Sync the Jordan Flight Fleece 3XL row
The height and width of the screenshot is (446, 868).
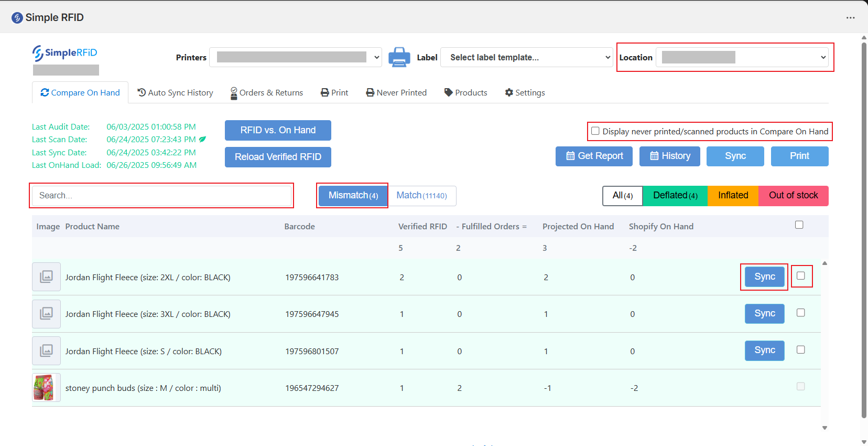tap(765, 314)
